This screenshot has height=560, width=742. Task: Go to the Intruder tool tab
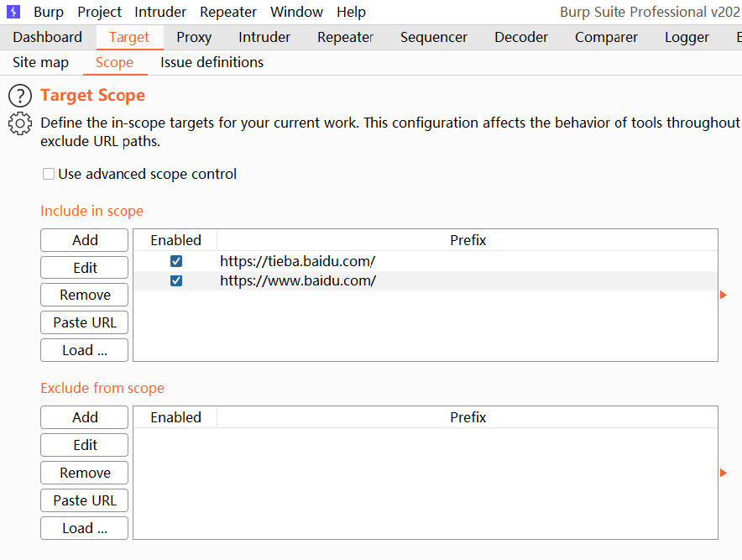coord(264,37)
